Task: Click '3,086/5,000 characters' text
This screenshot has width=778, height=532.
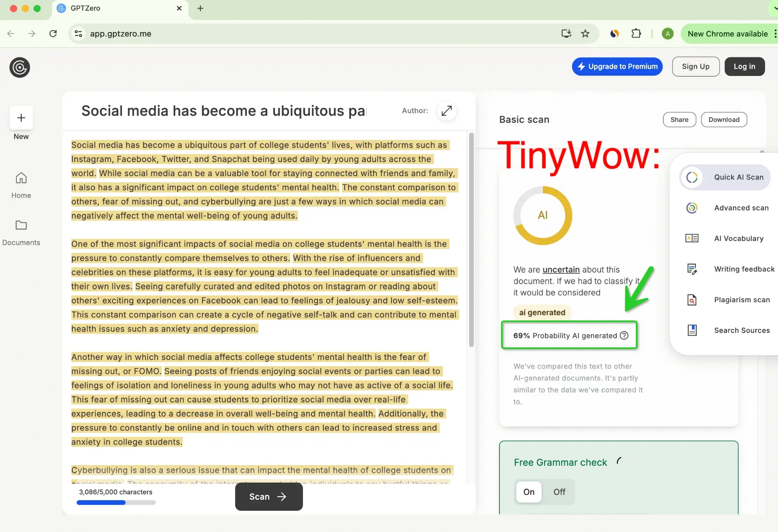Action: pyautogui.click(x=115, y=492)
